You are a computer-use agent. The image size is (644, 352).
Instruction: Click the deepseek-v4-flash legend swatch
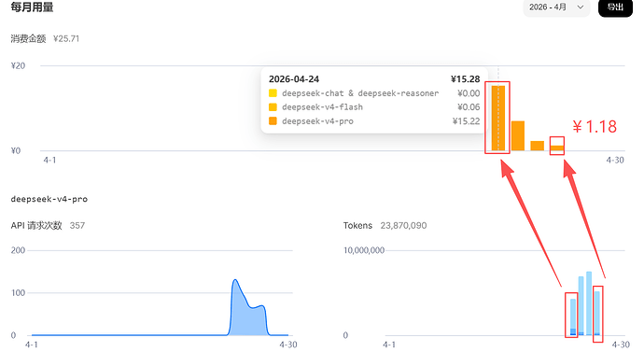click(273, 107)
